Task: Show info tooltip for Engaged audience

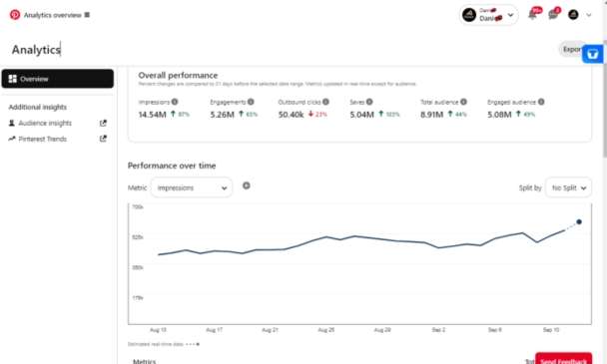Action: click(x=541, y=102)
